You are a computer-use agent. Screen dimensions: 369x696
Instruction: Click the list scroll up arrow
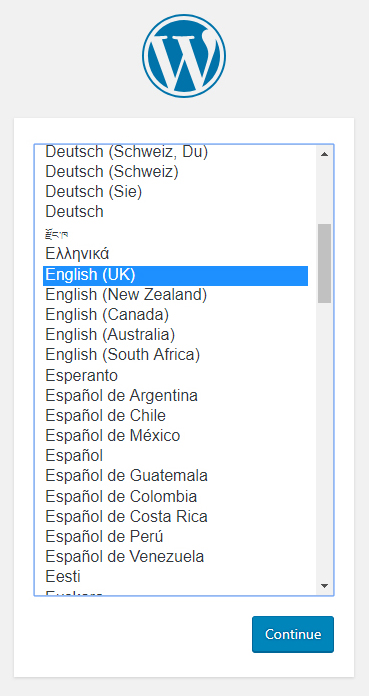324,154
